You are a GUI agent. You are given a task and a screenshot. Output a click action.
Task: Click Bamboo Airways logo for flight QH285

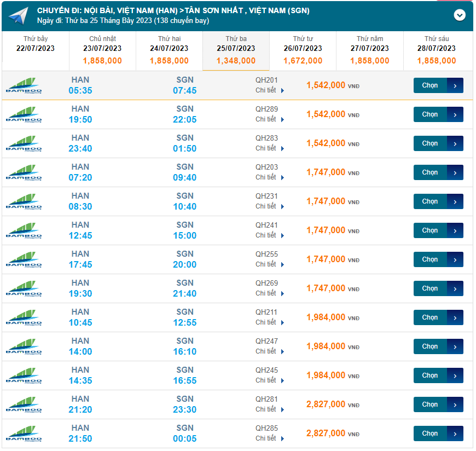tap(24, 433)
